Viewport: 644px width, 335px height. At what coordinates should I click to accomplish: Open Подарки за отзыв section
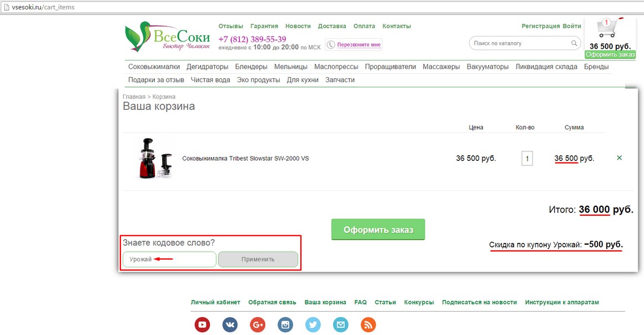point(156,80)
